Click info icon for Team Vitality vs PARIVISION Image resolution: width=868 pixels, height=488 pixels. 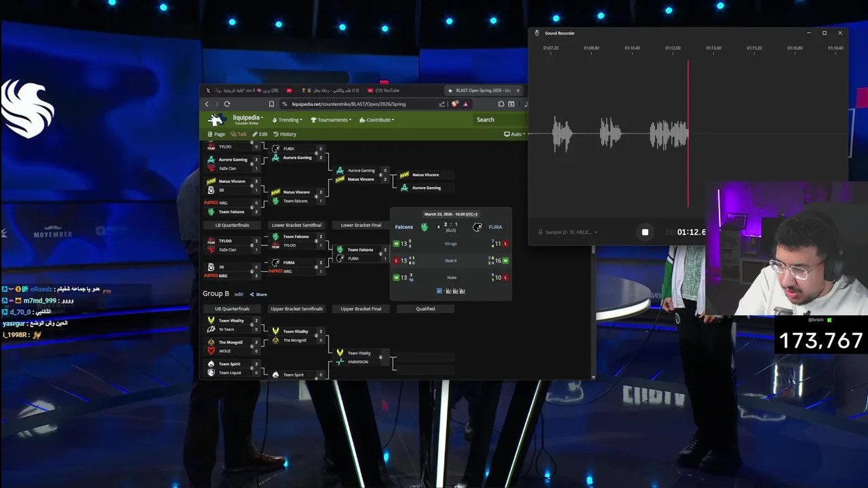point(380,357)
